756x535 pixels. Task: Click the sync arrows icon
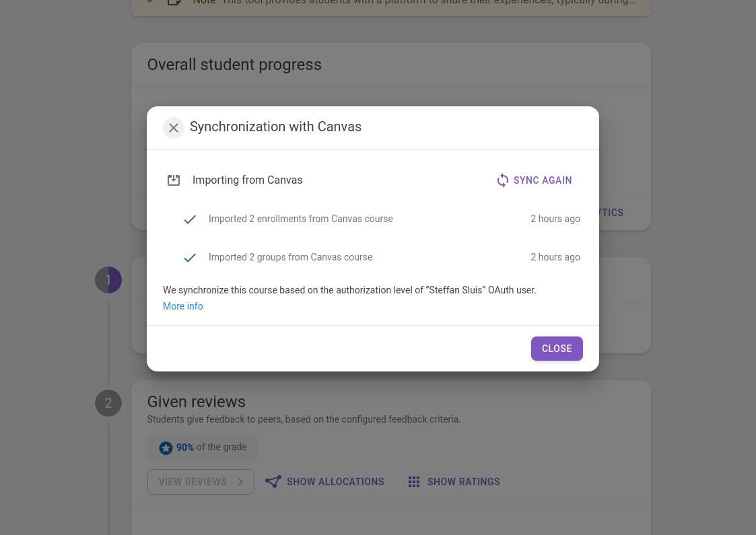point(502,180)
